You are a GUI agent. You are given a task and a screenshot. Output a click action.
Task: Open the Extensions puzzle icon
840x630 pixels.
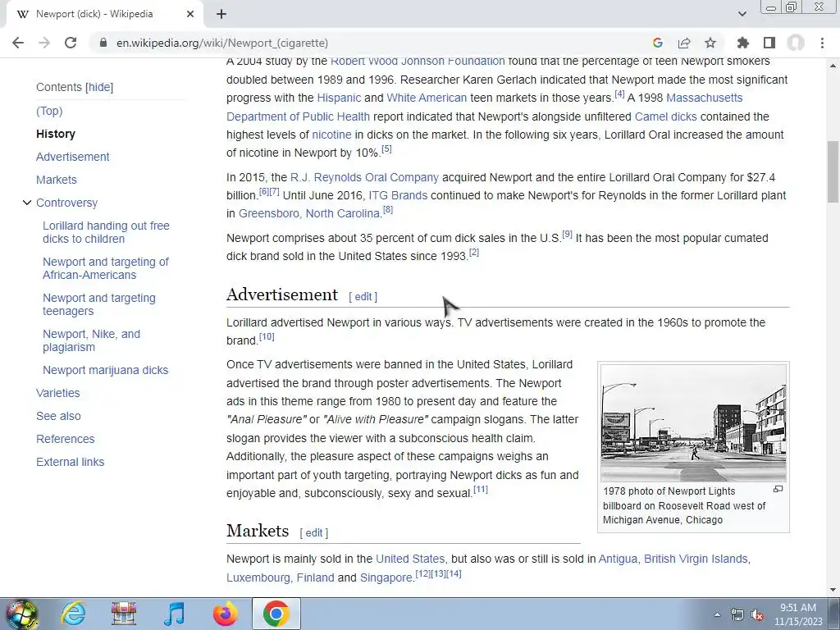click(743, 43)
